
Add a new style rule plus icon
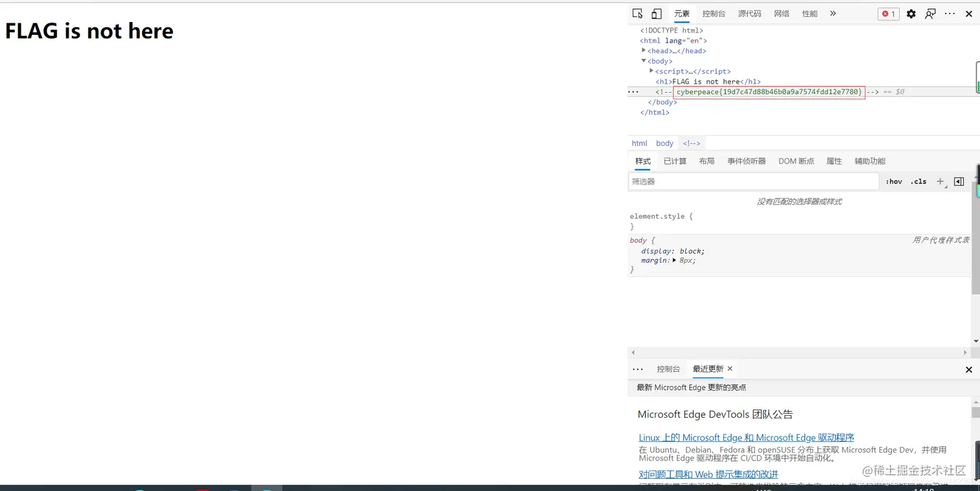click(940, 182)
